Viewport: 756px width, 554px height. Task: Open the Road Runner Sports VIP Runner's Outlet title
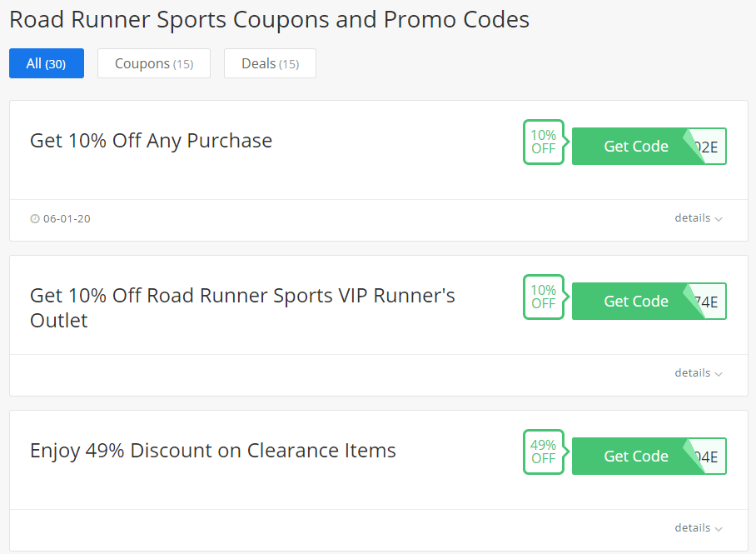click(x=242, y=308)
